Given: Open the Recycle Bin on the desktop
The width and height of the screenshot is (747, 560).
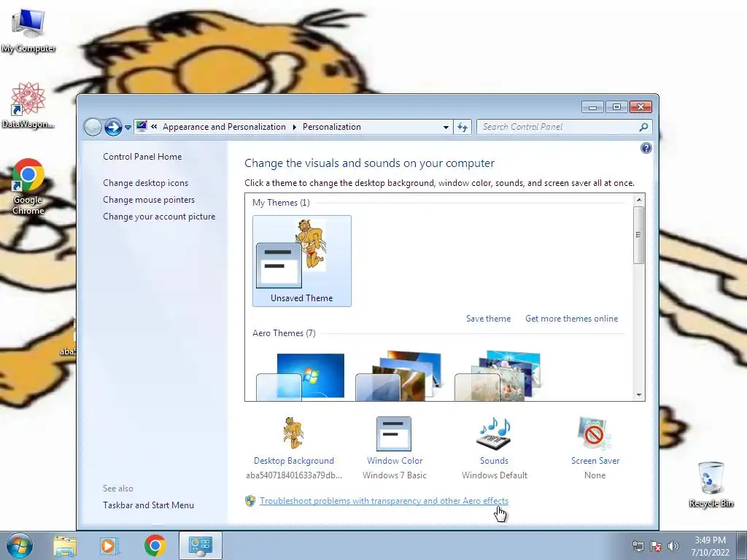Looking at the screenshot, I should pyautogui.click(x=711, y=484).
